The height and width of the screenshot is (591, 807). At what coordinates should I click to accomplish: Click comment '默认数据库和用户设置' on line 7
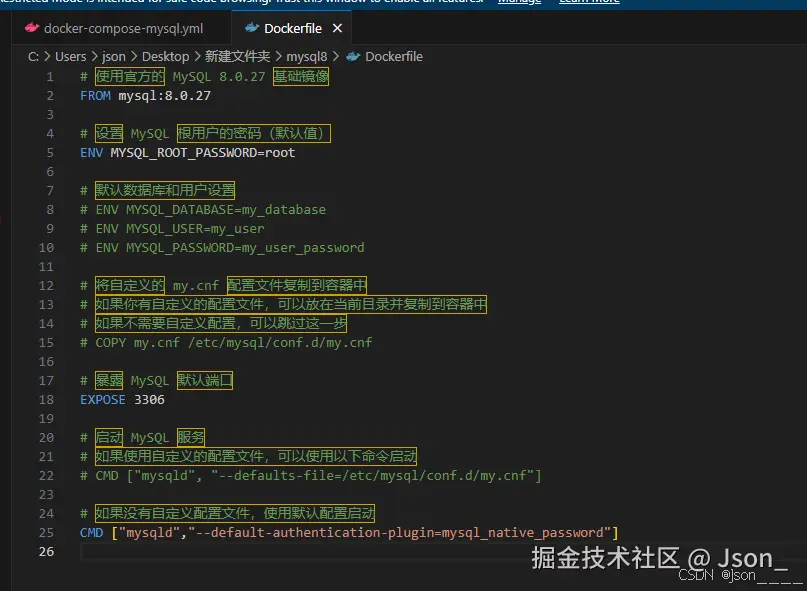165,190
